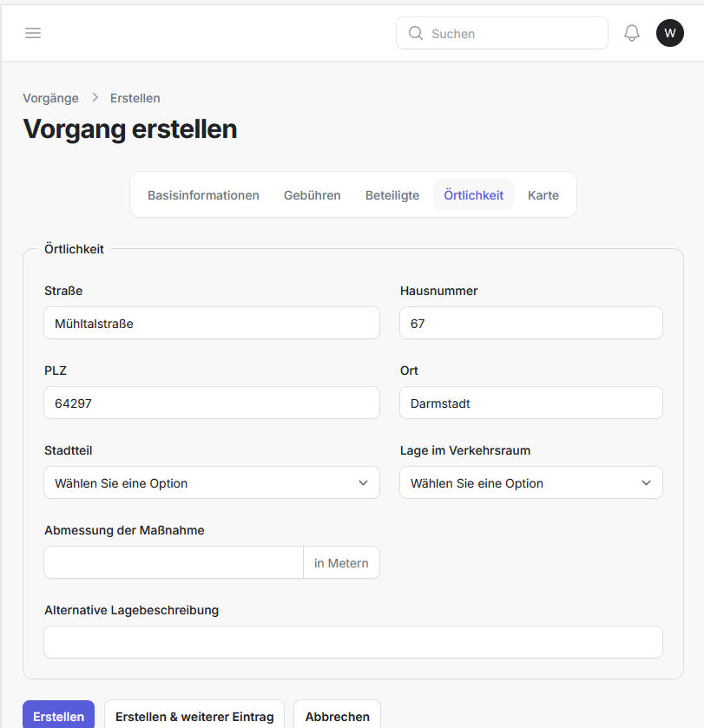Expand the Stadtteil dropdown
Screen dimensions: 704x728
pyautogui.click(x=211, y=483)
